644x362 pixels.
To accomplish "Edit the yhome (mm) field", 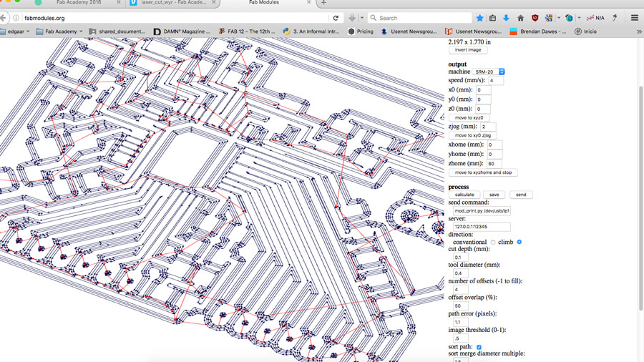I will coord(494,154).
